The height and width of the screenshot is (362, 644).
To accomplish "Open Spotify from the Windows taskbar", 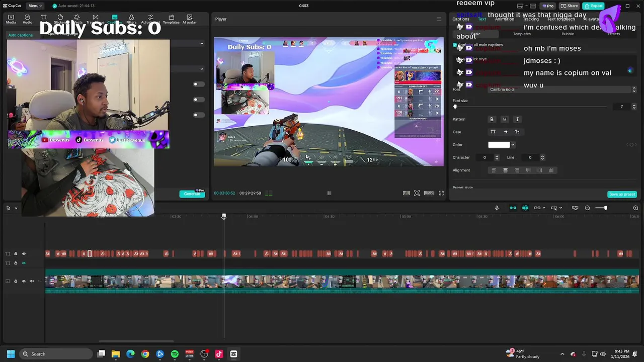I will click(175, 354).
